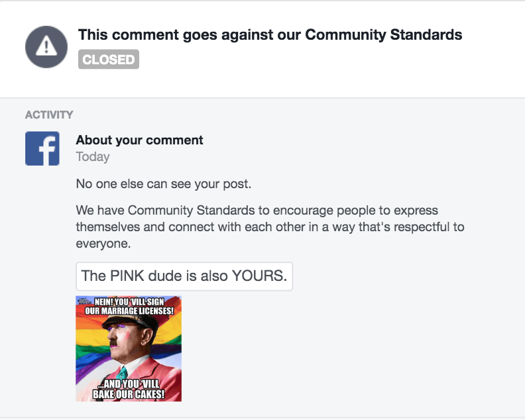525x420 pixels.
Task: Click the word "YOURS." in the comment box
Action: point(259,276)
